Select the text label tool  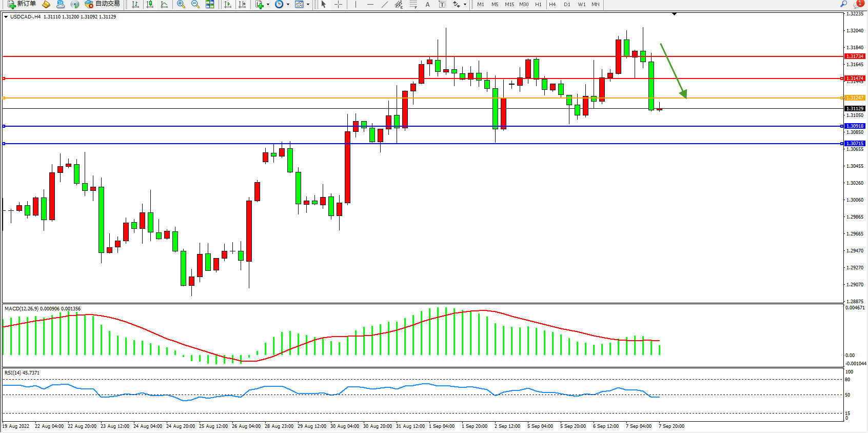[427, 4]
